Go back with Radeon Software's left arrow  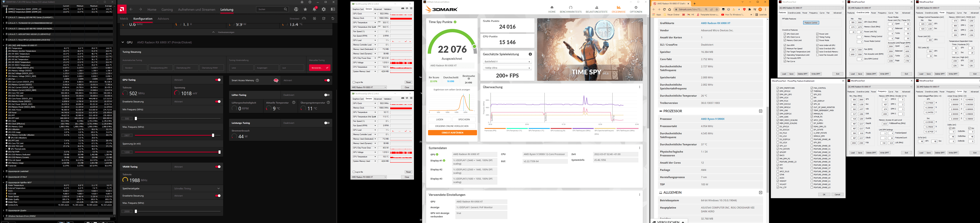pyautogui.click(x=131, y=9)
